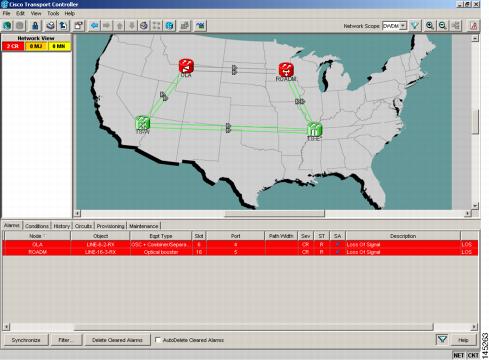Open the Circuits tab
Viewport: 489px width, 360px height.
(83, 226)
